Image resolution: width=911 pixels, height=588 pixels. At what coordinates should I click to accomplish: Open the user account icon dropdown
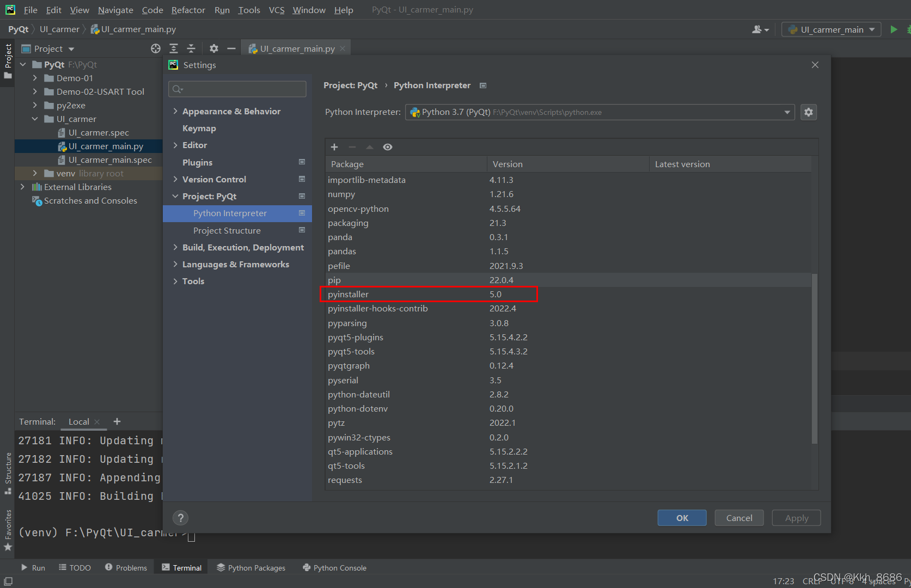click(760, 29)
